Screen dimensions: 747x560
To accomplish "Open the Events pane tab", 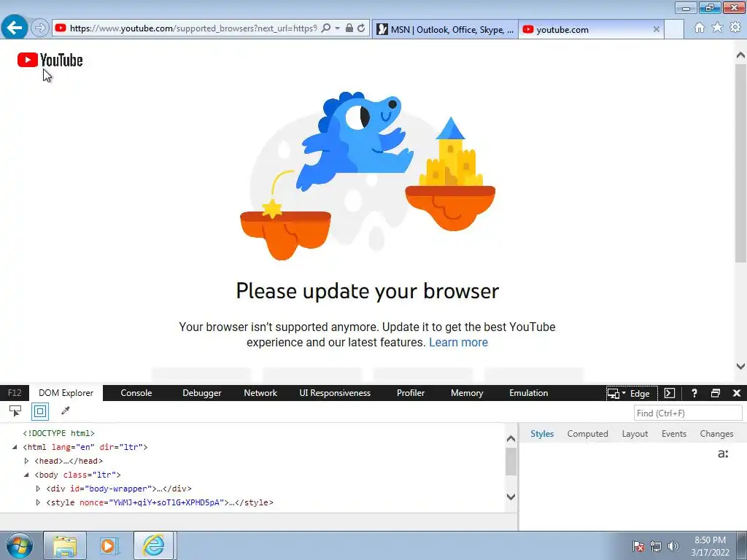I will (x=673, y=434).
